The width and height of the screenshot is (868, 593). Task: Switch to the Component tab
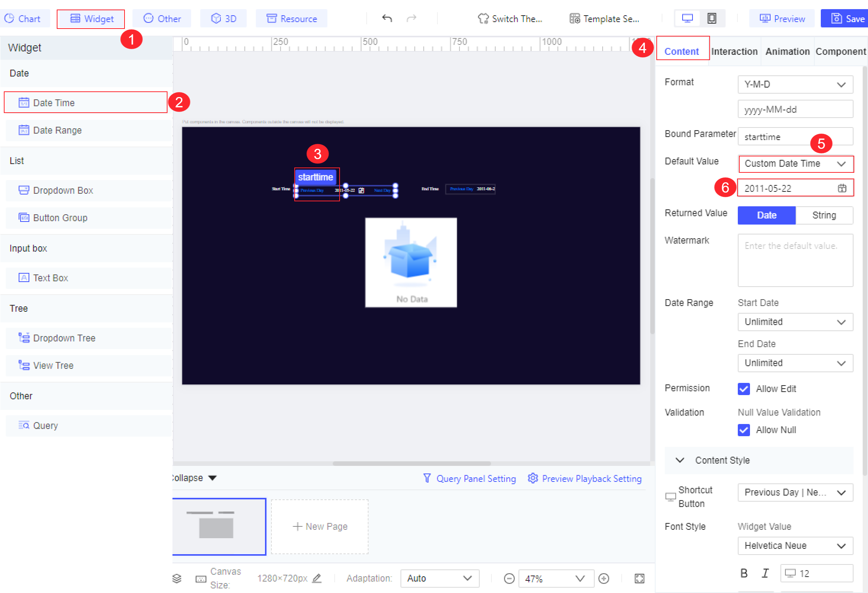(841, 51)
